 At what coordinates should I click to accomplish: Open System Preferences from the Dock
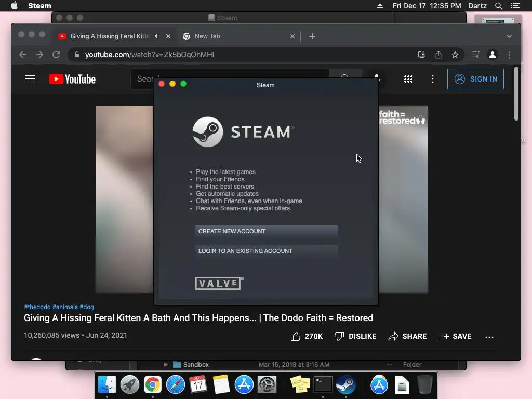[267, 385]
